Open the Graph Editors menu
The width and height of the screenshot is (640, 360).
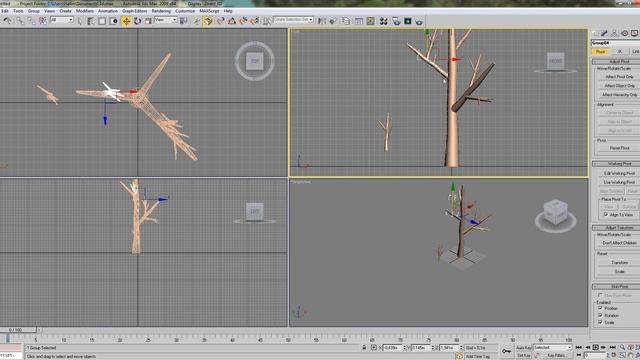point(134,11)
